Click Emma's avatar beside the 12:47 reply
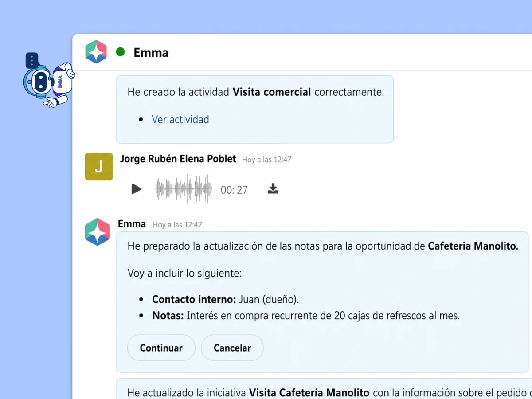The height and width of the screenshot is (399, 532). [97, 232]
